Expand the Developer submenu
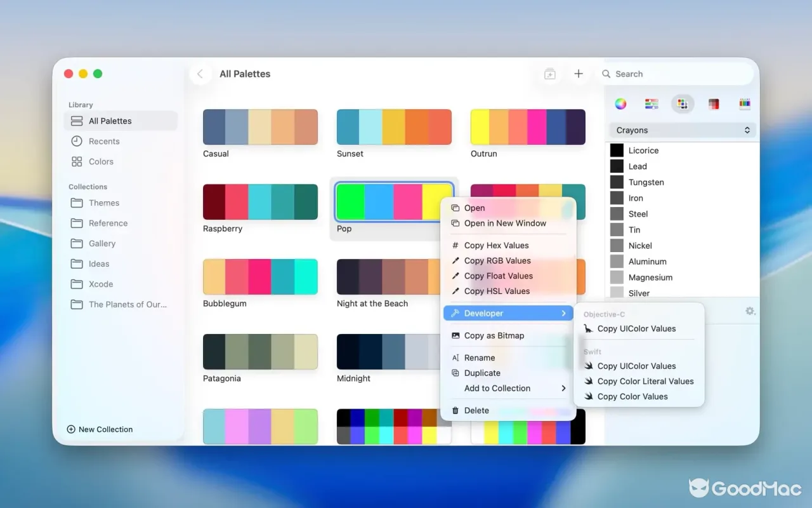 point(508,313)
